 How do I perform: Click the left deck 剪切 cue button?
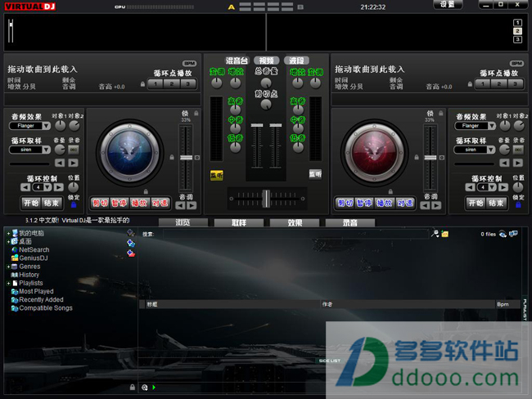(100, 203)
